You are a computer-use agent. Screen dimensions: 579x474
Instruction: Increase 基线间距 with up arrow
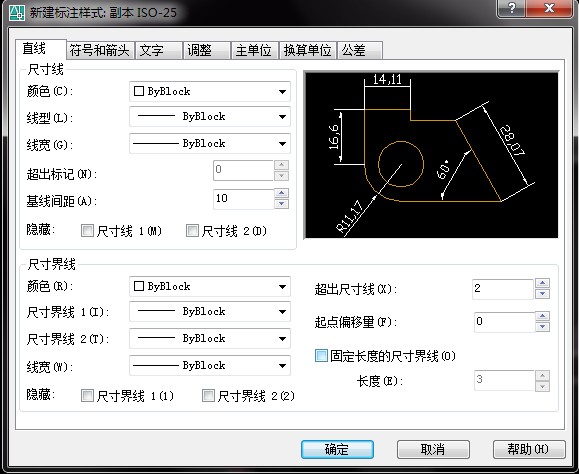(x=282, y=193)
